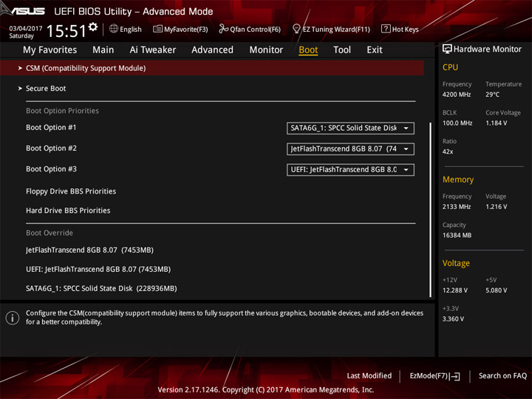Click the EZ Tuning Wizard lightbulb icon

[296, 29]
